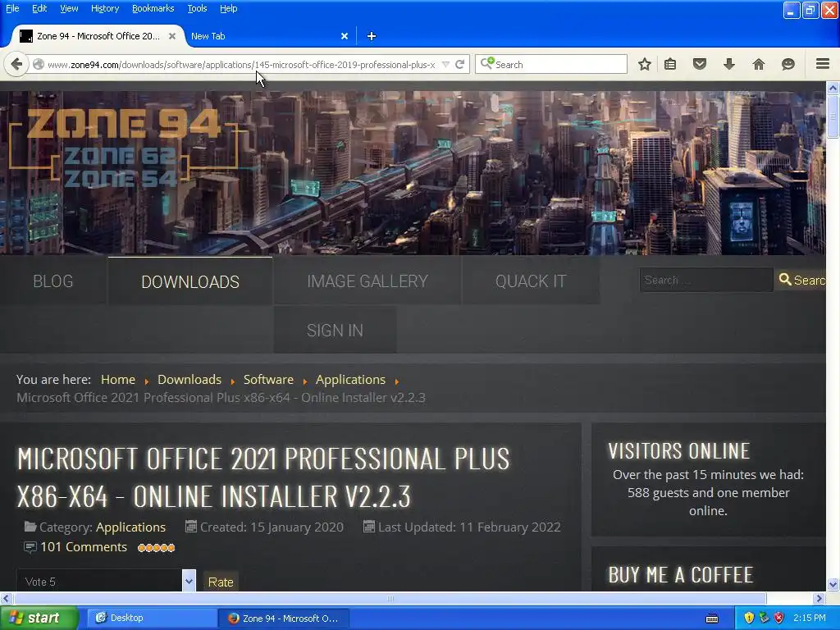The height and width of the screenshot is (630, 840).
Task: Click the five-star rating indicator
Action: click(x=156, y=547)
